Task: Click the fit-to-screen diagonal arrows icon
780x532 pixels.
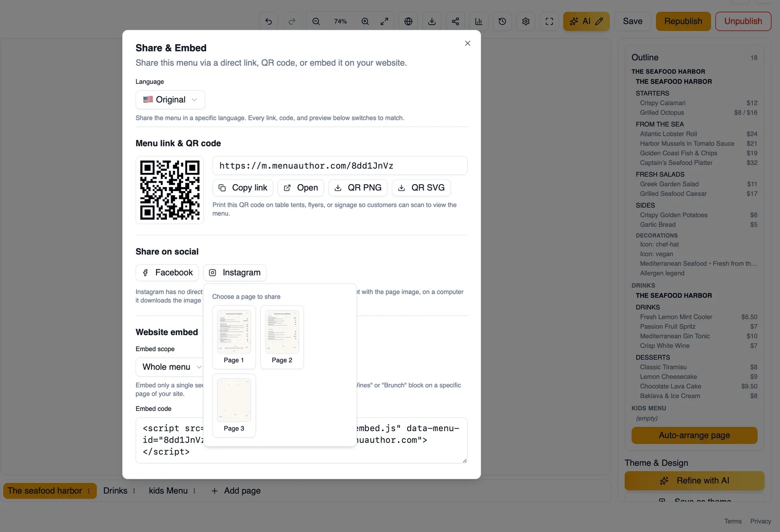Action: 385,21
